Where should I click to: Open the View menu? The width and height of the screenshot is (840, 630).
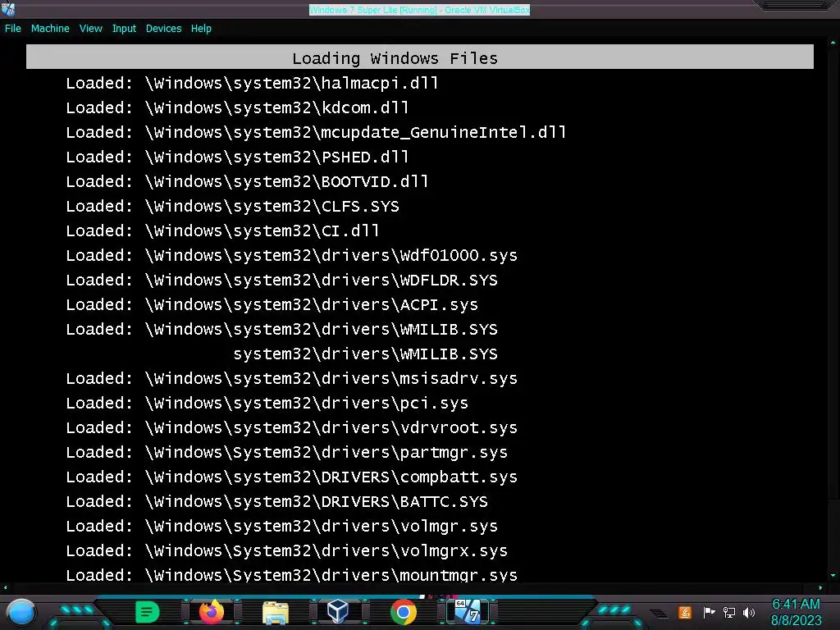pos(90,29)
